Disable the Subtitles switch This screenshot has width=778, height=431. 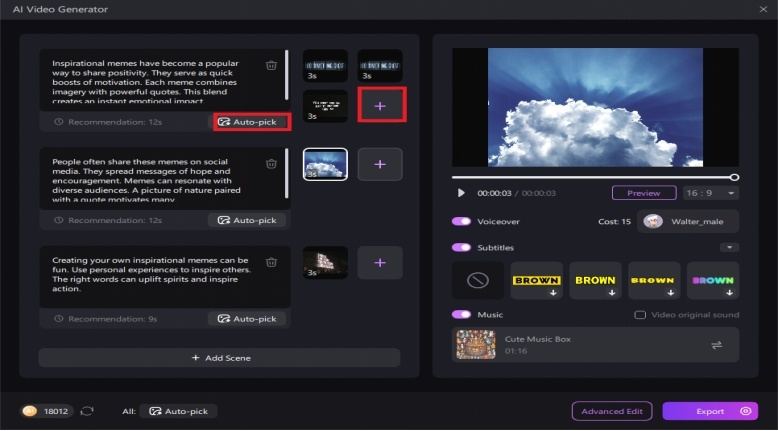(x=461, y=247)
